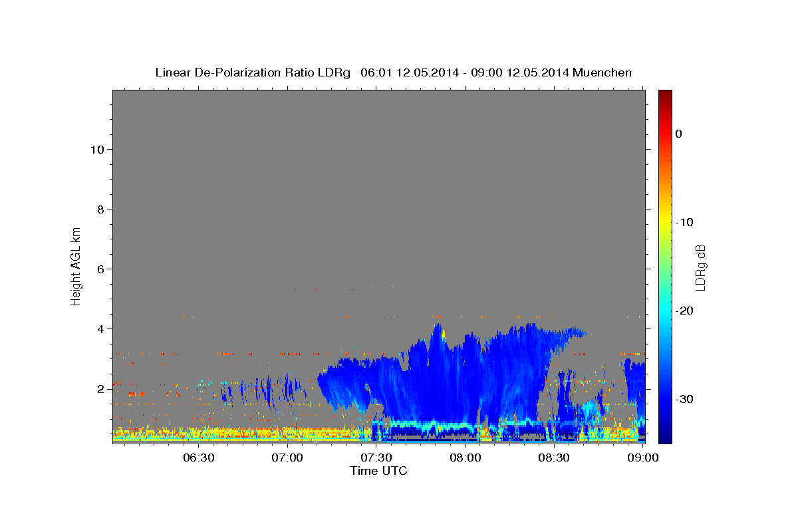Select height tick label 4
Image resolution: width=798 pixels, height=532 pixels.
(100, 329)
